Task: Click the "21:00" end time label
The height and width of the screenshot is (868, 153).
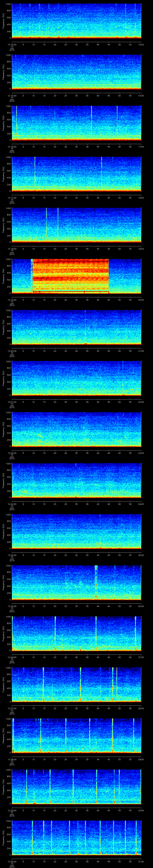Action: [141, 351]
